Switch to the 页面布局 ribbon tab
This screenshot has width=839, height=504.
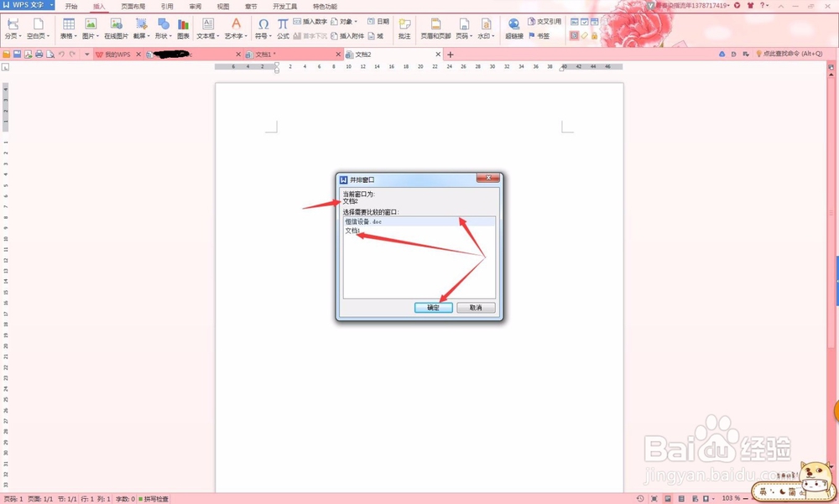click(133, 7)
